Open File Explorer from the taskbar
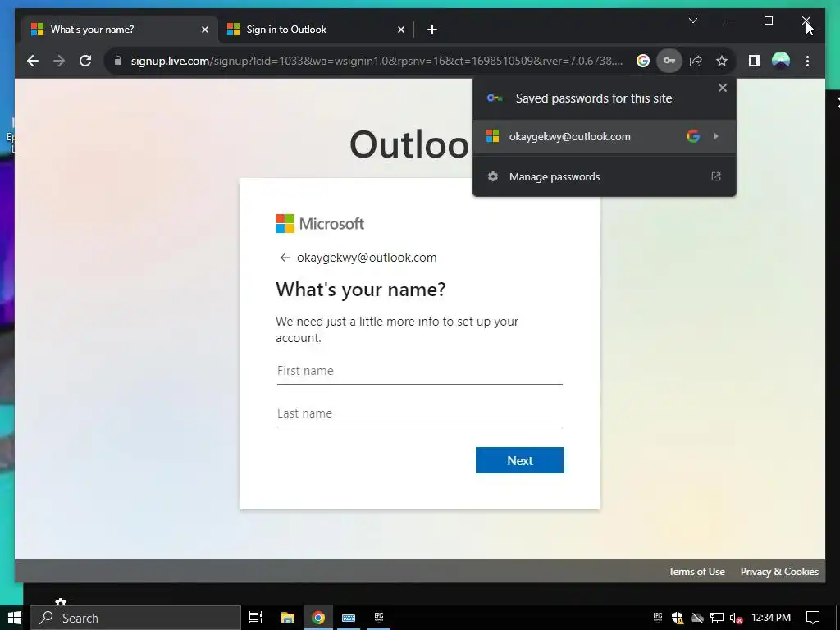 click(x=288, y=618)
